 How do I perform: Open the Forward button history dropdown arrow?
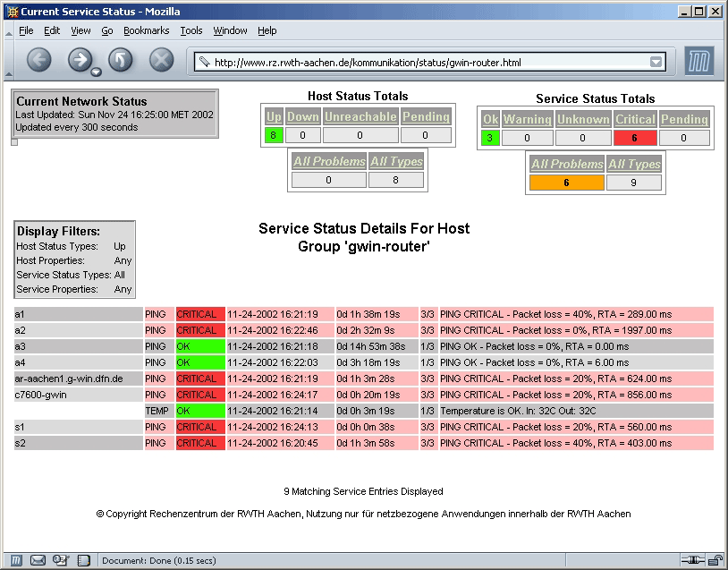[96, 72]
